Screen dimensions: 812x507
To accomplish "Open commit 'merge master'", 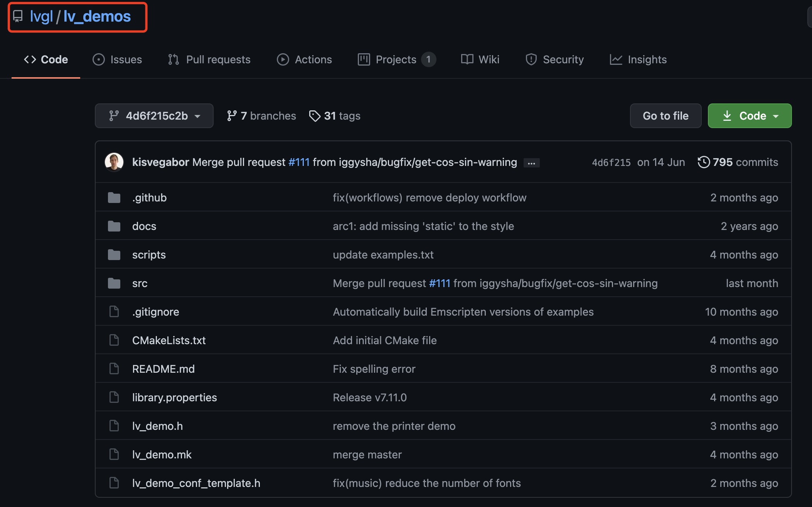I will [367, 455].
